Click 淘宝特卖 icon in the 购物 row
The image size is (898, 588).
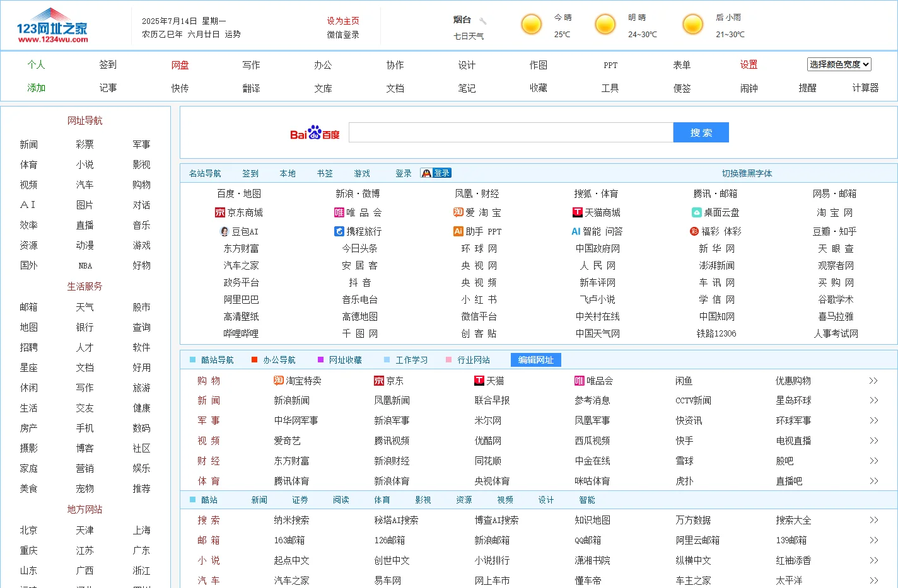(x=279, y=381)
